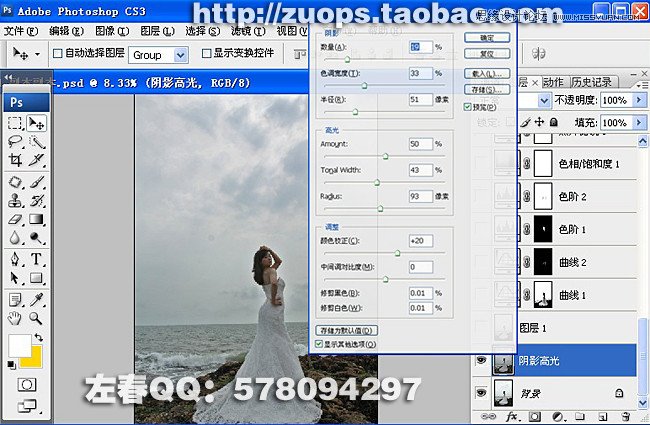Click the white foreground color swatch
Screen dimensions: 650x425
(x=19, y=346)
